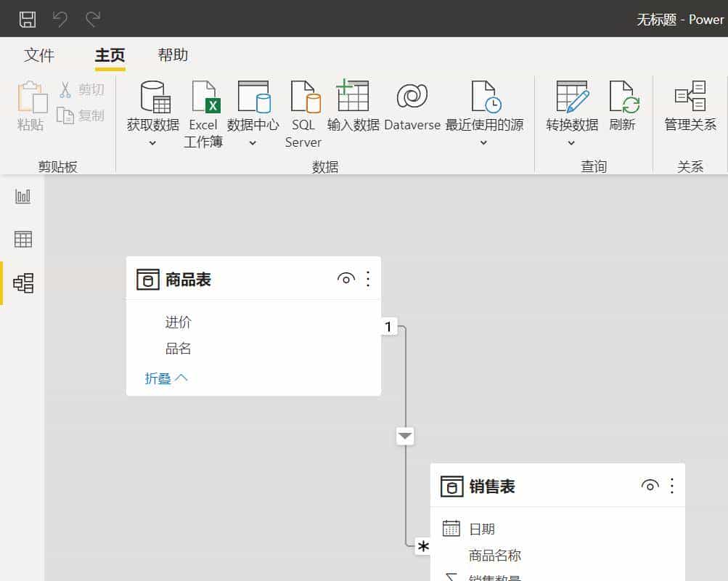Click the SQL Server connector icon
Viewport: 728px width, 581px height.
coord(303,98)
